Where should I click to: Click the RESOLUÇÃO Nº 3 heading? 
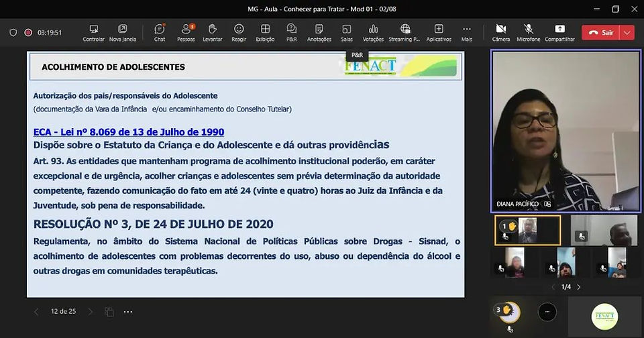click(153, 224)
